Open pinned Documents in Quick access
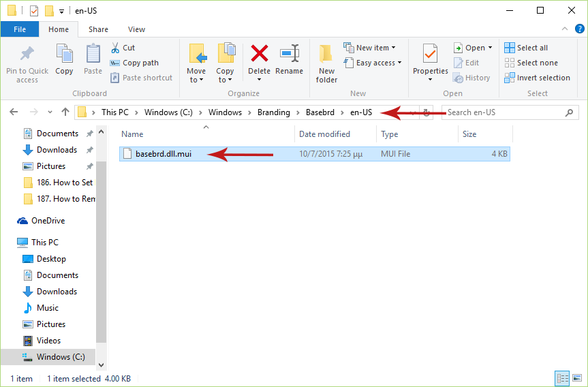The width and height of the screenshot is (588, 387). pyautogui.click(x=57, y=133)
